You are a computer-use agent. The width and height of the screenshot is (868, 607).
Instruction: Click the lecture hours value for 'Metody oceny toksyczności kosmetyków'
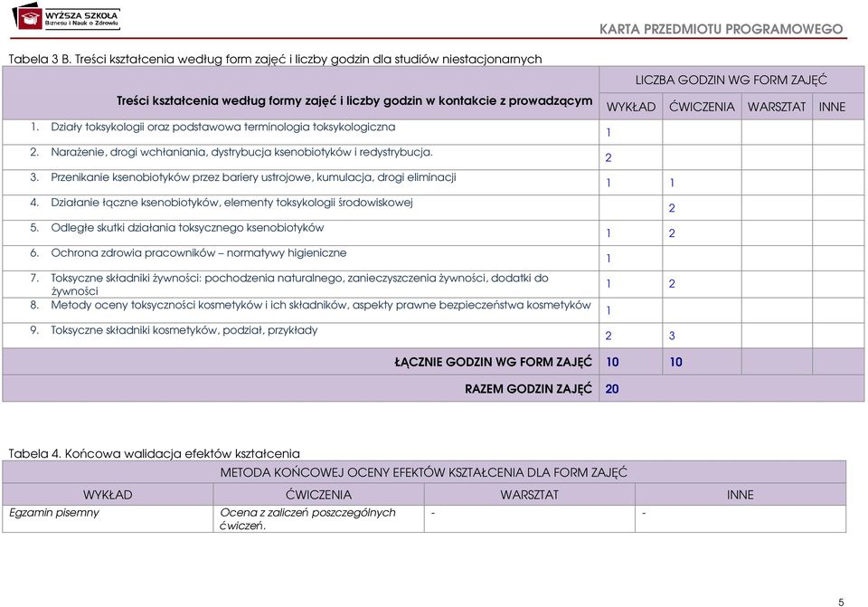pyautogui.click(x=609, y=310)
